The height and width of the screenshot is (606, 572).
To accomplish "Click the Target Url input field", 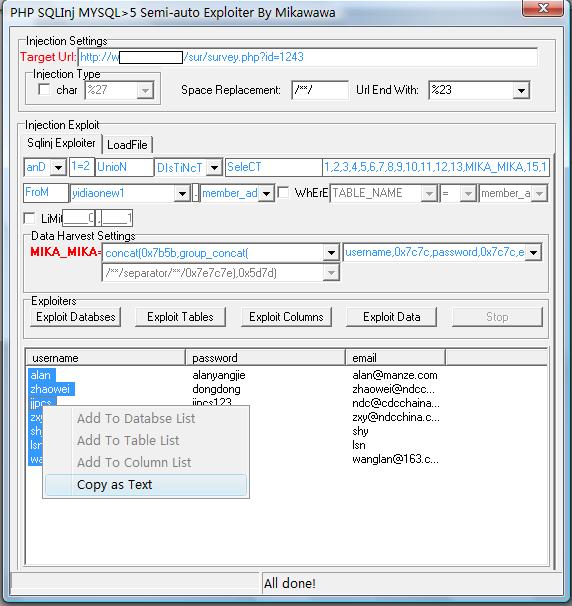I will pos(308,57).
